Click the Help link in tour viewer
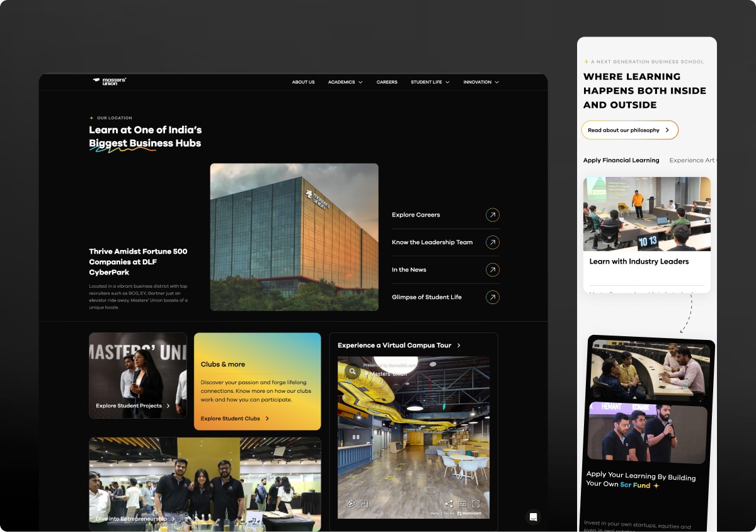The height and width of the screenshot is (532, 756). (x=435, y=513)
